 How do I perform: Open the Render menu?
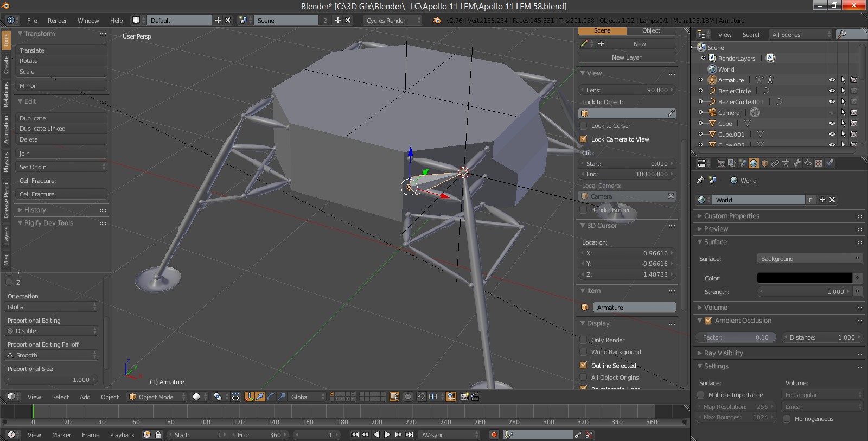57,21
